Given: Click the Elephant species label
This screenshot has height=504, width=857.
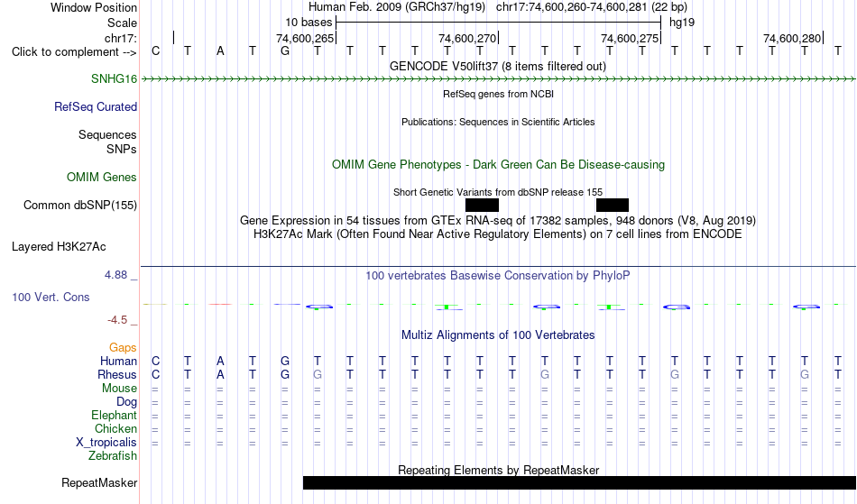Looking at the screenshot, I should pyautogui.click(x=114, y=415).
